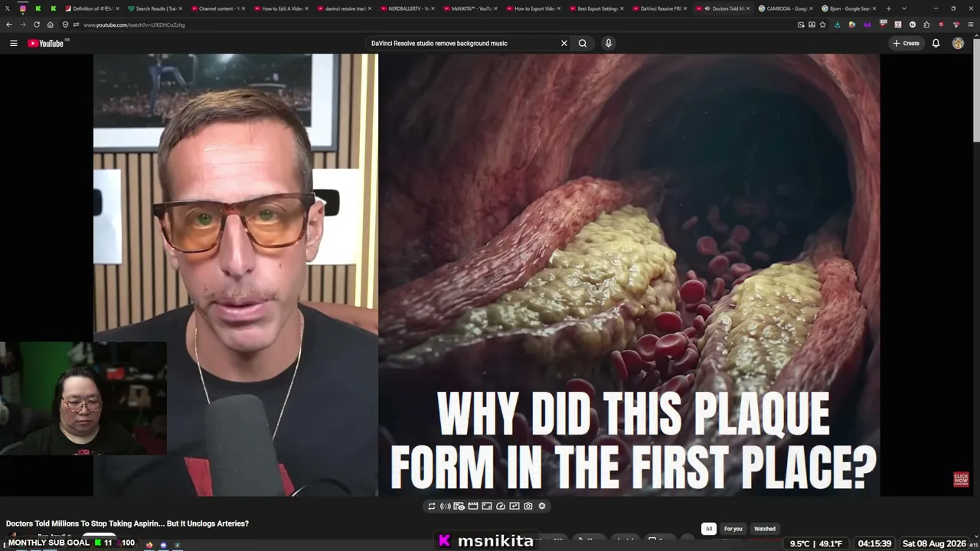Screen dimensions: 980x551
Task: Take a video screenshot with camera icon
Action: 528,506
